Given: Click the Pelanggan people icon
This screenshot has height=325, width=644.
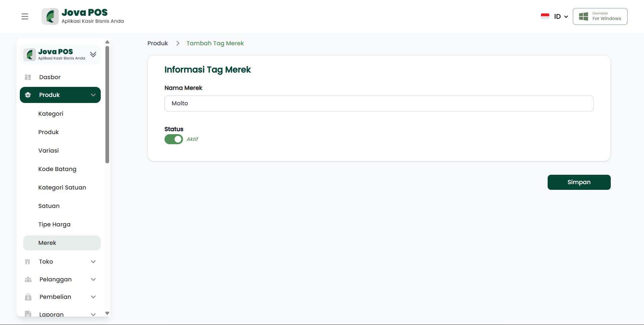Looking at the screenshot, I should (28, 279).
